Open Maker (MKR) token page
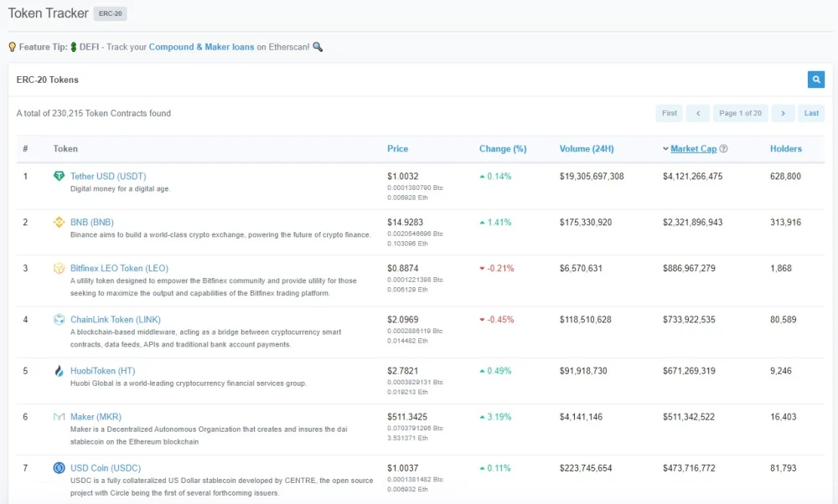The width and height of the screenshot is (838, 504). 96,416
